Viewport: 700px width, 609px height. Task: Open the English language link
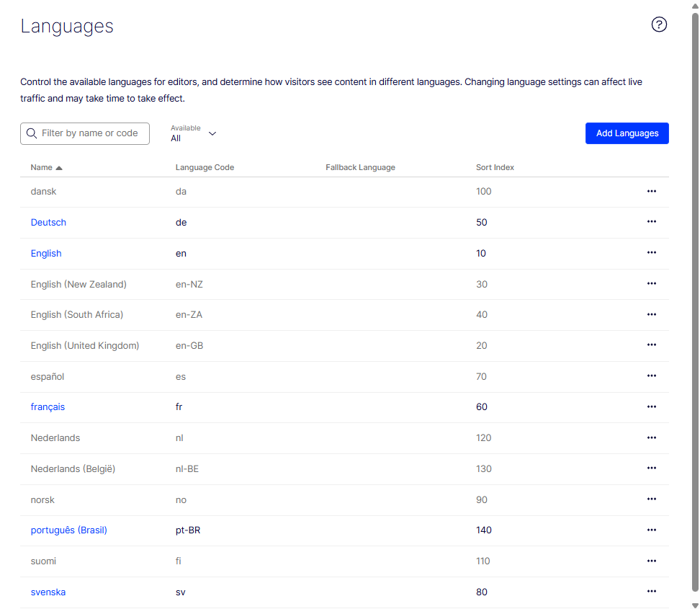click(x=46, y=254)
